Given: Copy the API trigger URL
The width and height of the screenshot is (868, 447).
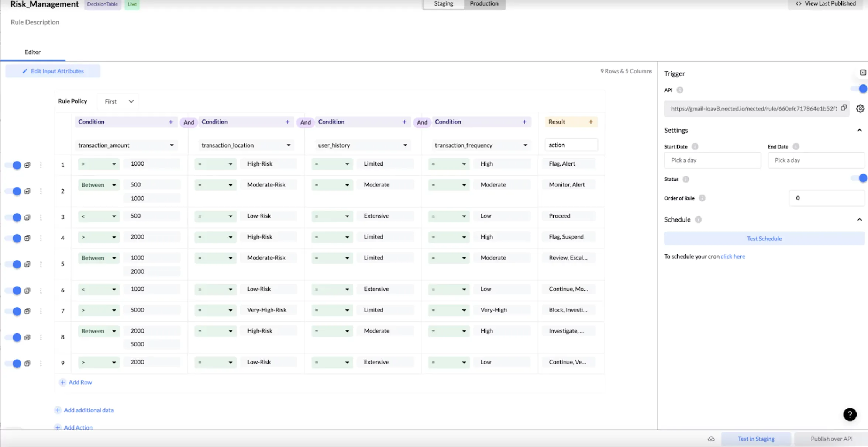Looking at the screenshot, I should tap(844, 108).
